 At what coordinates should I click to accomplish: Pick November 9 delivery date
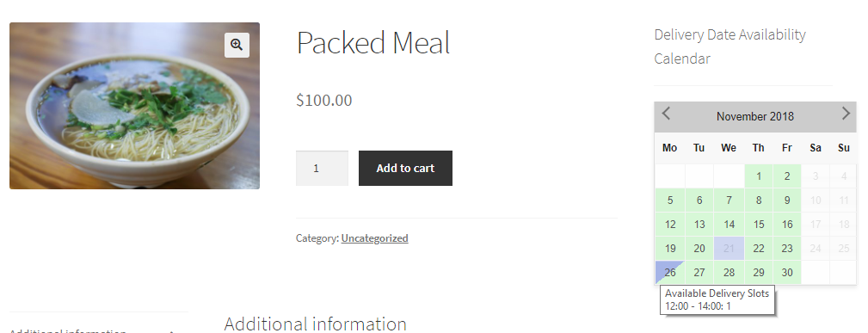(787, 200)
